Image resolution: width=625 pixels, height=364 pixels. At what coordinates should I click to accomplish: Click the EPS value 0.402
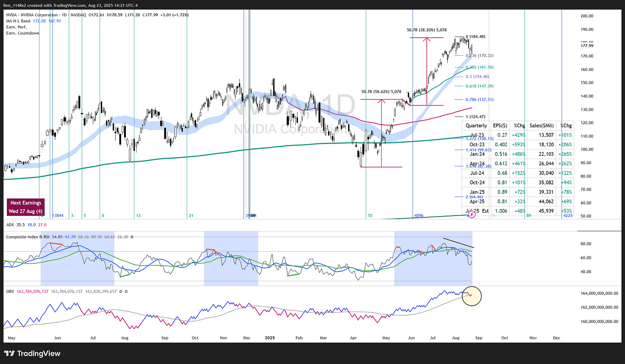click(x=501, y=144)
